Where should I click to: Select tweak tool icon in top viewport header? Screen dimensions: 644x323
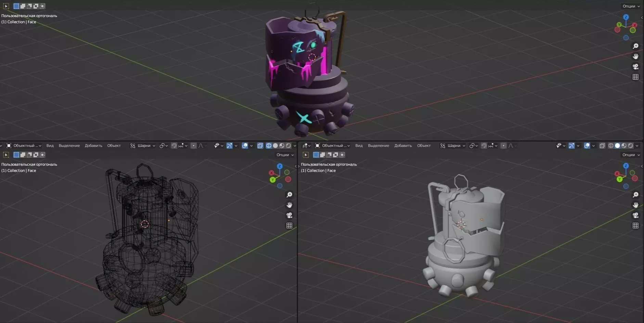click(6, 6)
